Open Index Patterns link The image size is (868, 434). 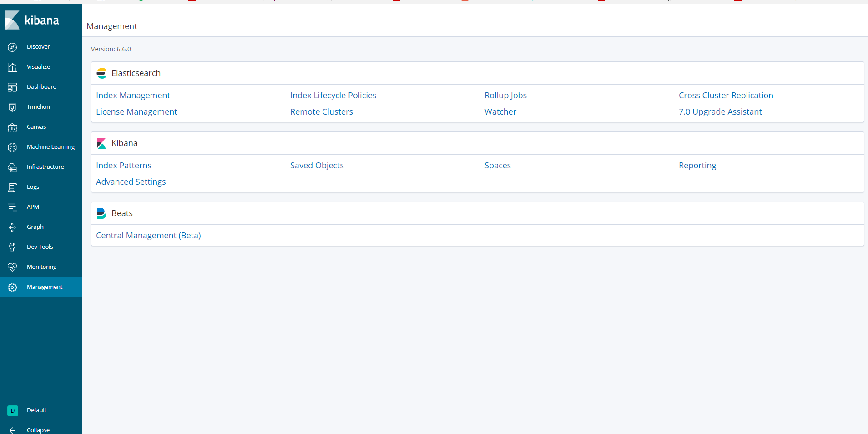click(124, 166)
